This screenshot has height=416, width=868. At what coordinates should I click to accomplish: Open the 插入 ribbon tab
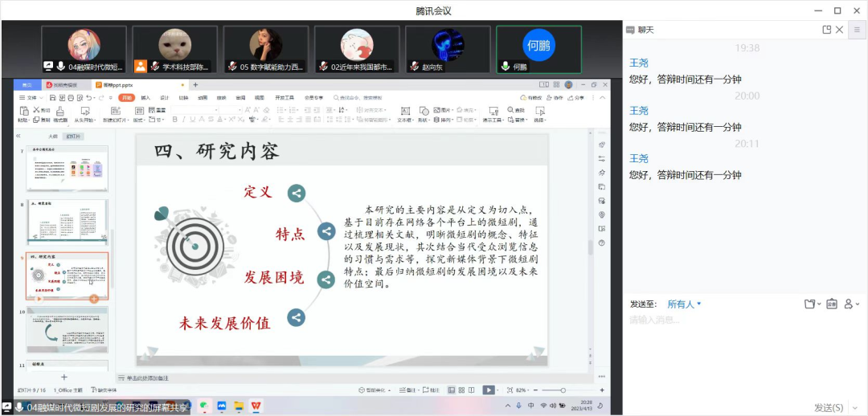pyautogui.click(x=145, y=98)
